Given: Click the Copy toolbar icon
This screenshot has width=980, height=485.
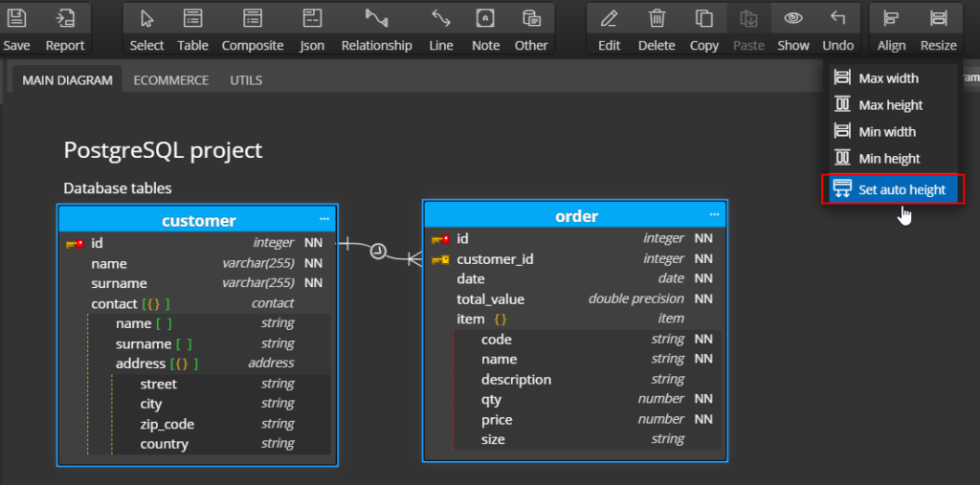Looking at the screenshot, I should (x=703, y=18).
